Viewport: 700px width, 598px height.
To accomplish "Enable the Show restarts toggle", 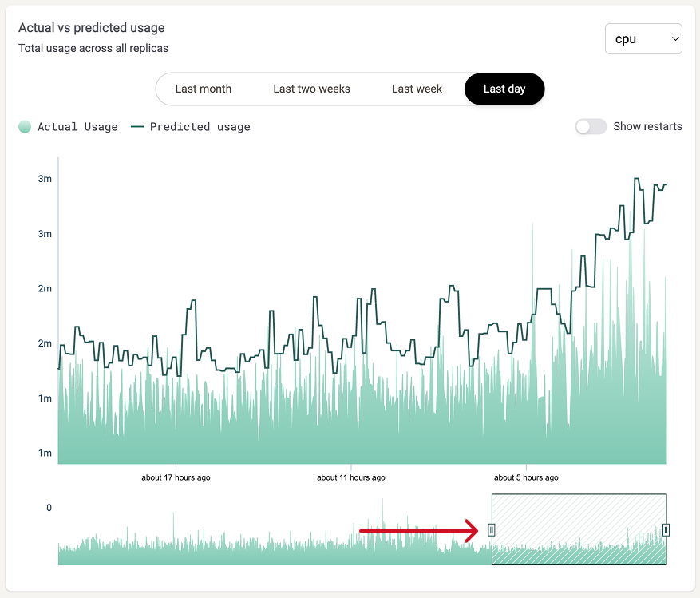I will tap(591, 126).
